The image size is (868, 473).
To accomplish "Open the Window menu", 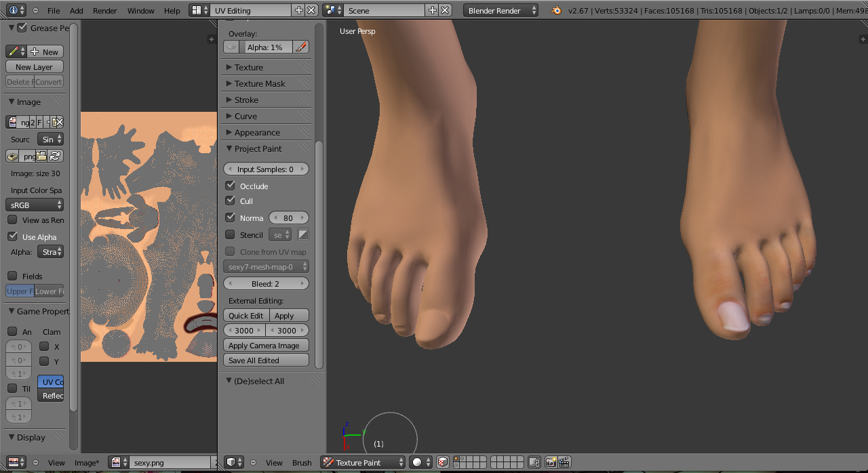I will coord(140,10).
